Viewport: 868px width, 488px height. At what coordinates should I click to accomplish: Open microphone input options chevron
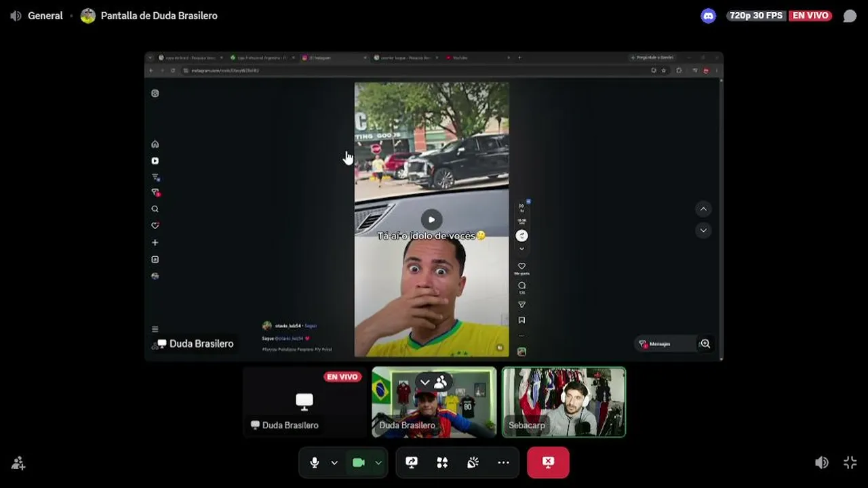pyautogui.click(x=334, y=463)
